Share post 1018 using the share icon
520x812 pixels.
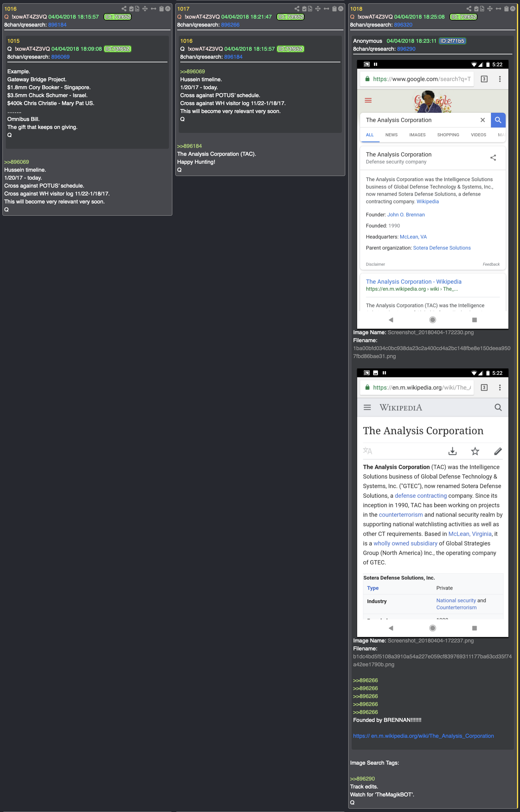(x=469, y=9)
